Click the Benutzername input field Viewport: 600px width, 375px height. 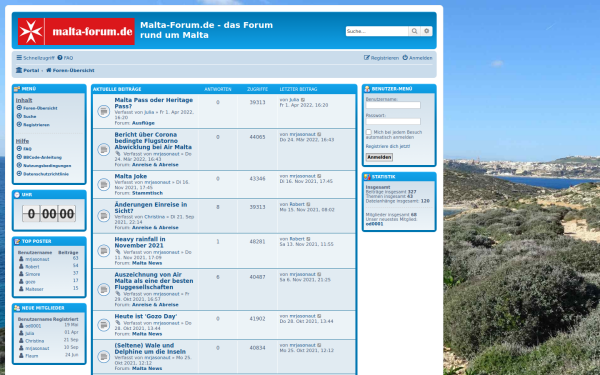[x=393, y=105]
